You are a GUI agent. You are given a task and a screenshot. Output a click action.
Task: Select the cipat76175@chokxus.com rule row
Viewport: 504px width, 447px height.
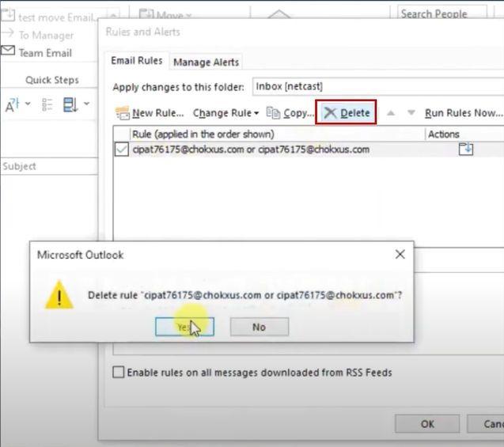point(309,150)
